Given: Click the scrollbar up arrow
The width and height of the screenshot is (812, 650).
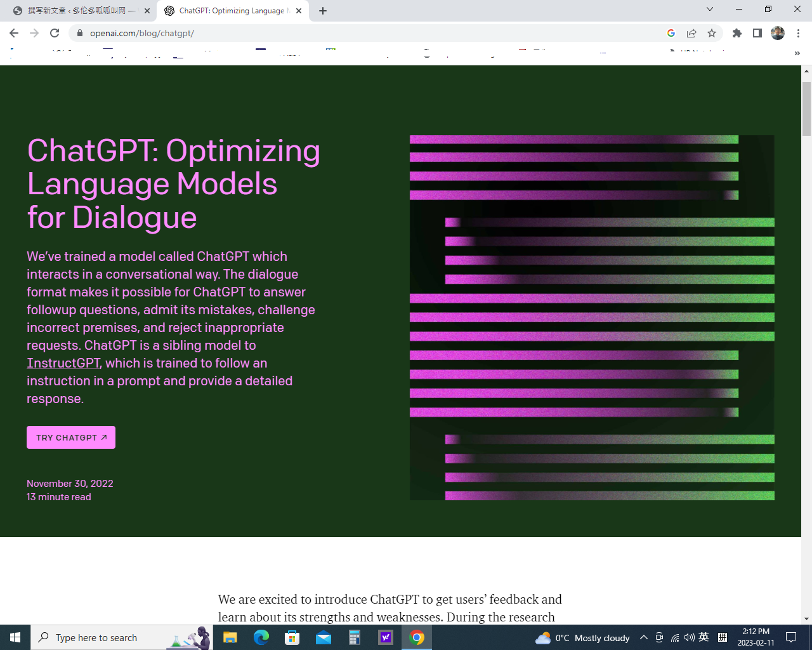Looking at the screenshot, I should (x=806, y=70).
